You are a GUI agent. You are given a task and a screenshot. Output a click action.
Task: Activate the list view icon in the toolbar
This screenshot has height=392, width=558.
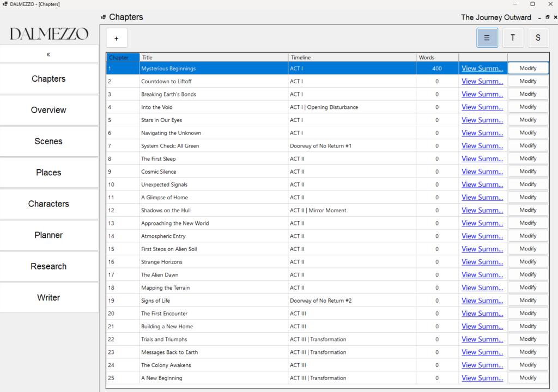point(487,38)
